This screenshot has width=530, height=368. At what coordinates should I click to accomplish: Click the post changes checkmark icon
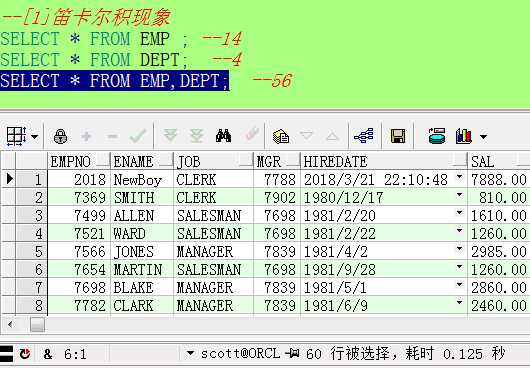click(x=138, y=136)
